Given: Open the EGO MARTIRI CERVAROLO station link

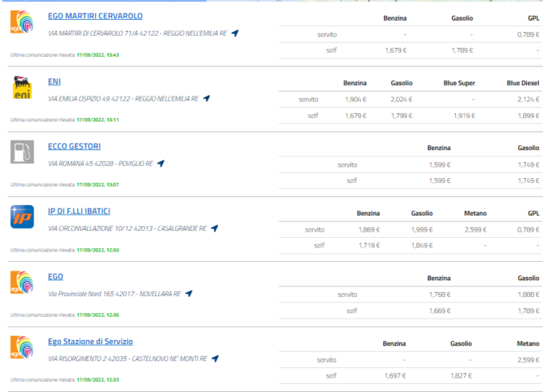Looking at the screenshot, I should (95, 16).
